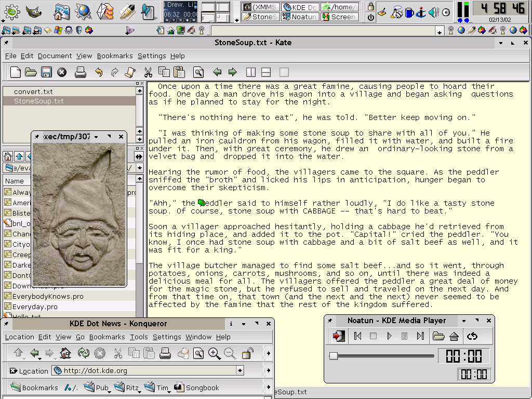Open Kate's Document menu
Screen dimensions: 532x399
click(x=55, y=56)
